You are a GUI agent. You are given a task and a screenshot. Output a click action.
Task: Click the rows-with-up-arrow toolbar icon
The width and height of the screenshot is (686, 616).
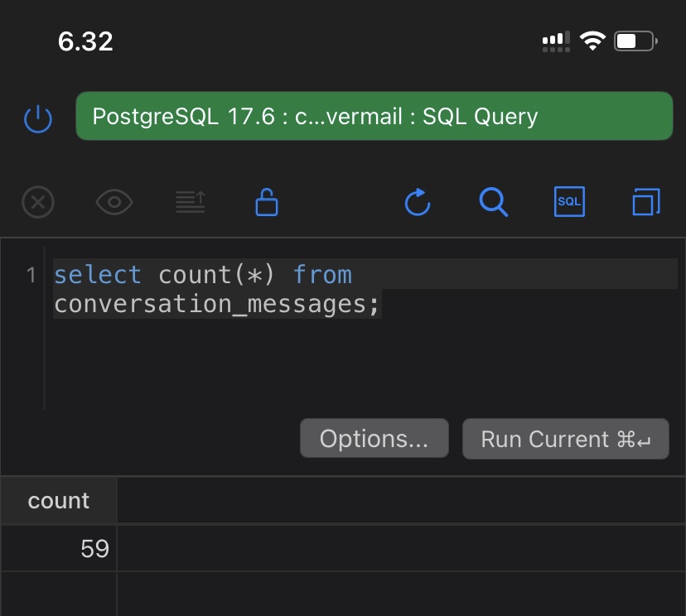point(191,202)
